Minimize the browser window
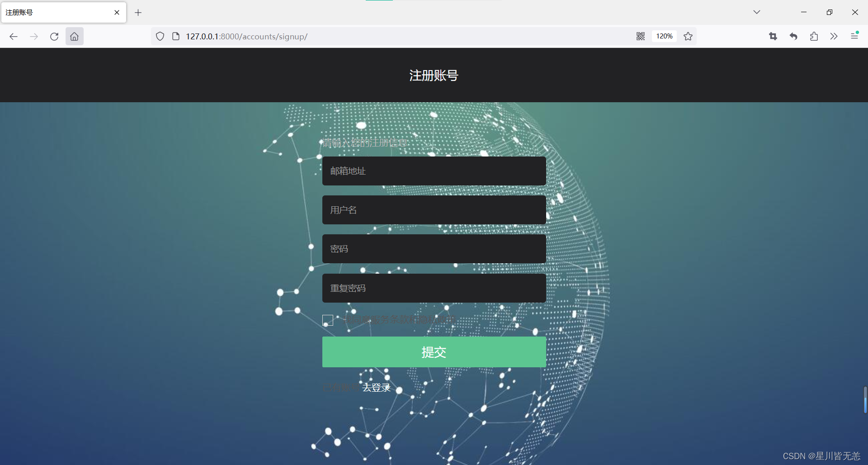Image resolution: width=868 pixels, height=465 pixels. pyautogui.click(x=804, y=12)
